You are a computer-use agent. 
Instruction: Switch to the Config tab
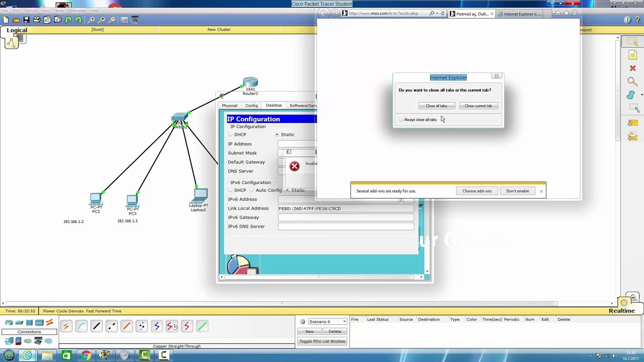click(x=252, y=106)
